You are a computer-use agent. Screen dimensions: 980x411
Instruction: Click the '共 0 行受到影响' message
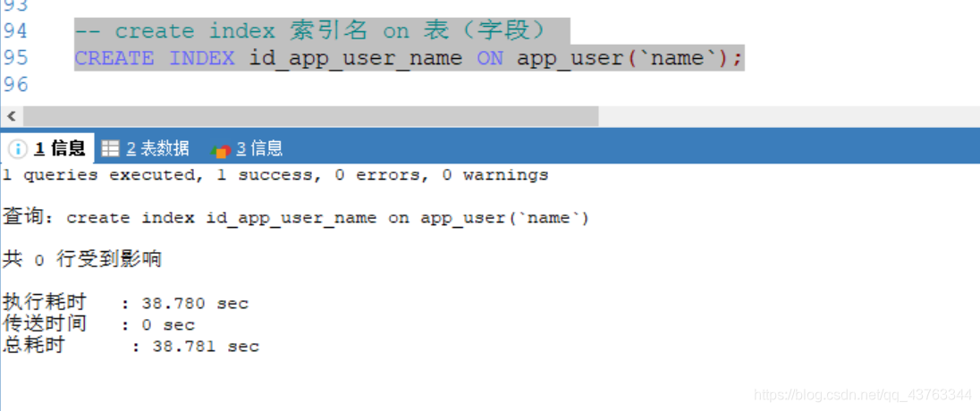pos(82,258)
